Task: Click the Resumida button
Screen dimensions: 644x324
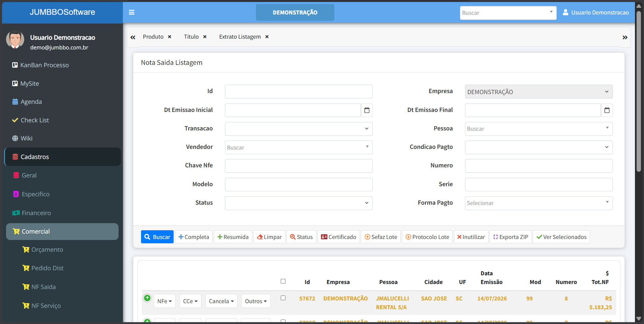Action: (233, 237)
